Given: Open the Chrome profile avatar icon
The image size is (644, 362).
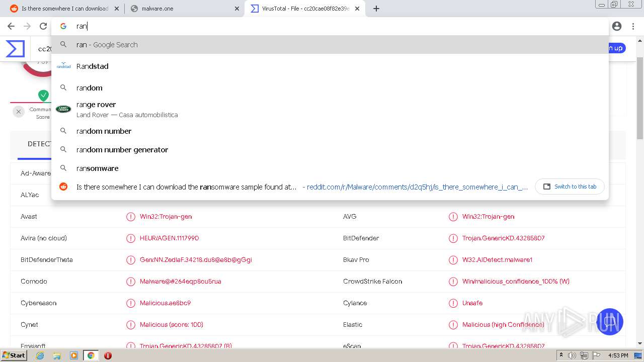Looking at the screenshot, I should (617, 26).
